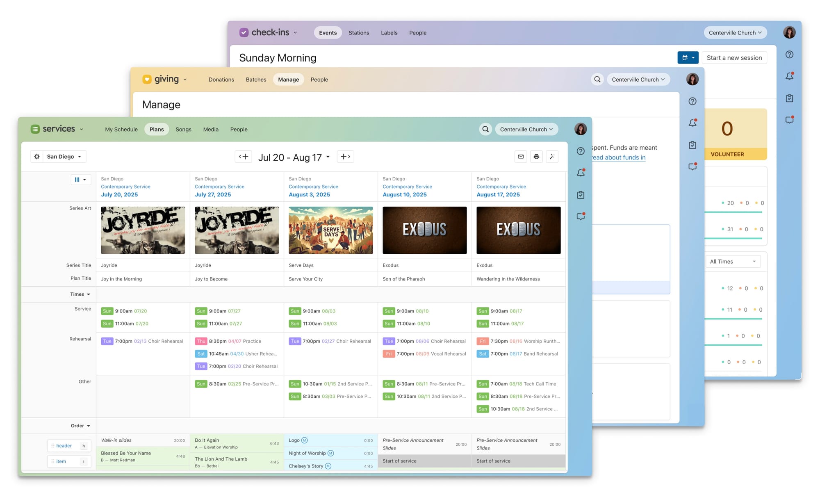Image resolution: width=820 pixels, height=504 pixels.
Task: Expand the Centerville Church selector in services
Action: pos(526,129)
